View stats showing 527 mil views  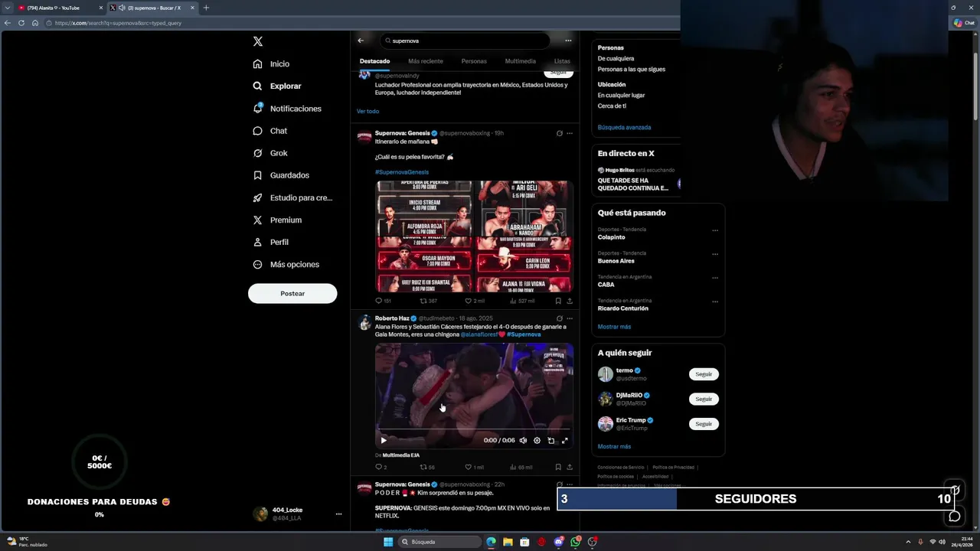coord(521,301)
